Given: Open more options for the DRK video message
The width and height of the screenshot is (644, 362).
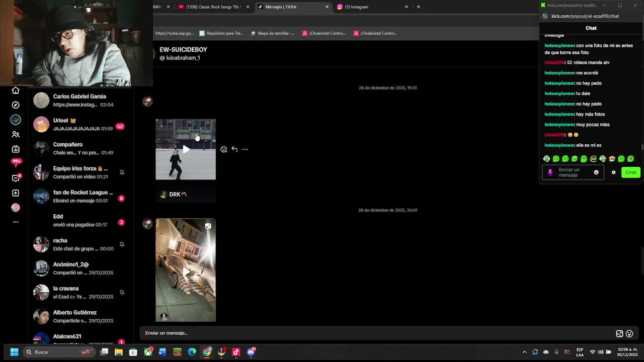Looking at the screenshot, I should [245, 149].
